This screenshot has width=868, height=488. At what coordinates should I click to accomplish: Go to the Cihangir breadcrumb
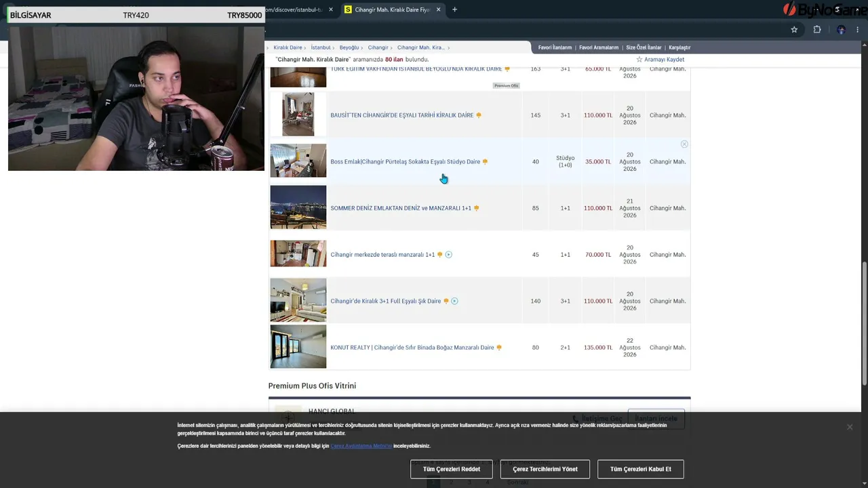click(378, 47)
